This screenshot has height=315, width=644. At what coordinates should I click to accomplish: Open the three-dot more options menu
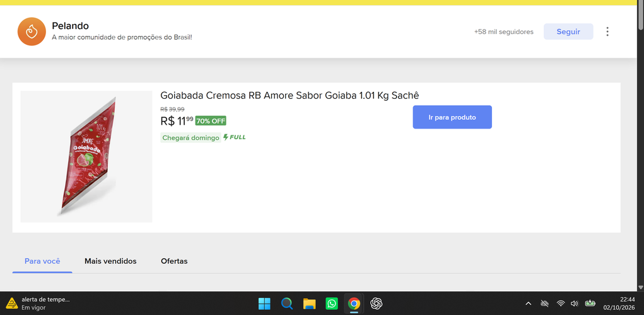[x=607, y=31]
